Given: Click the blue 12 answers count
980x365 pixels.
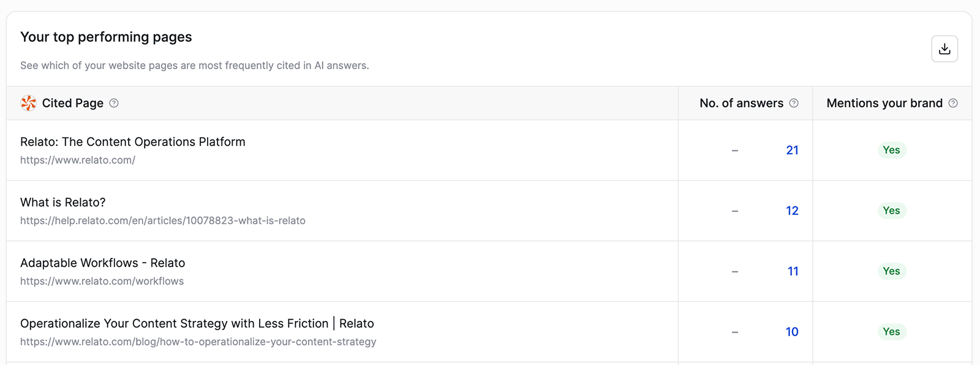Looking at the screenshot, I should (x=793, y=210).
